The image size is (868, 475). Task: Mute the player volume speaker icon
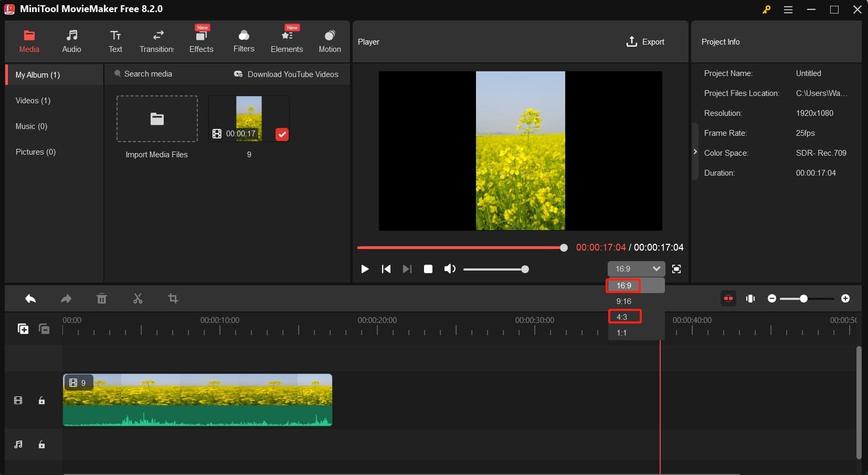[450, 269]
